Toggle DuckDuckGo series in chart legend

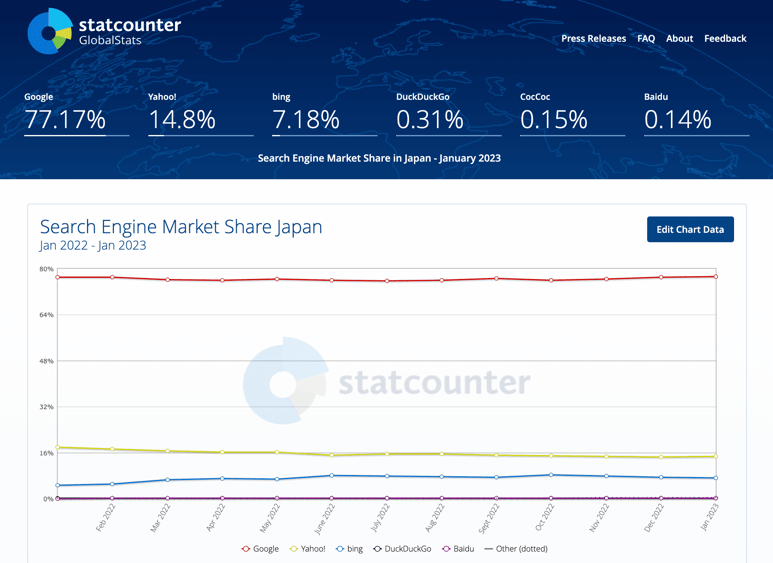[x=402, y=549]
